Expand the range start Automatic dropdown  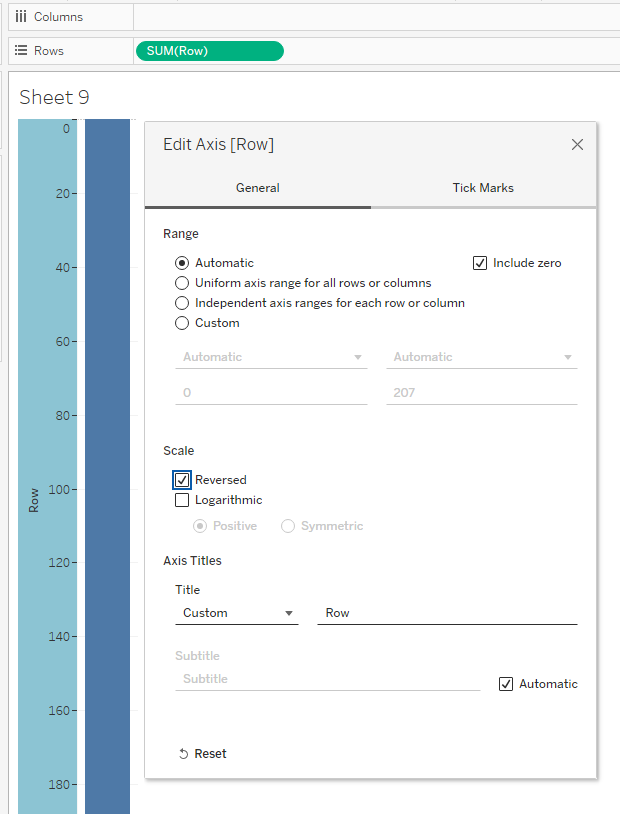point(272,357)
